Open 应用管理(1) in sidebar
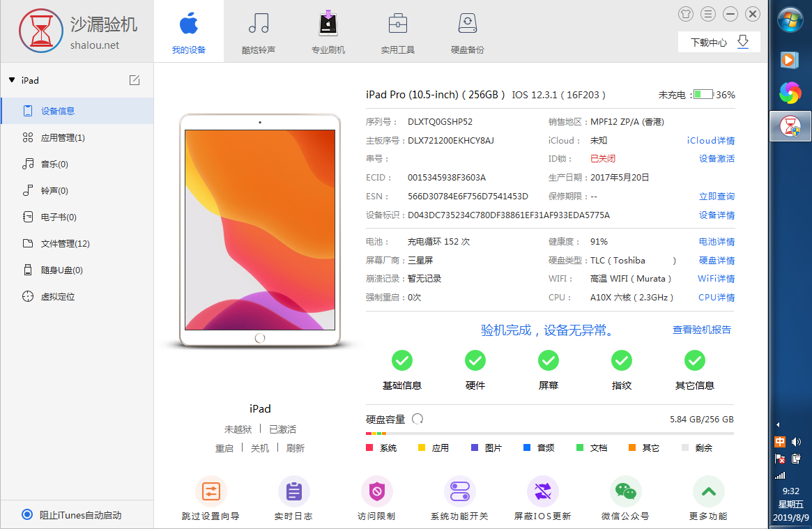The height and width of the screenshot is (529, 812). point(77,138)
